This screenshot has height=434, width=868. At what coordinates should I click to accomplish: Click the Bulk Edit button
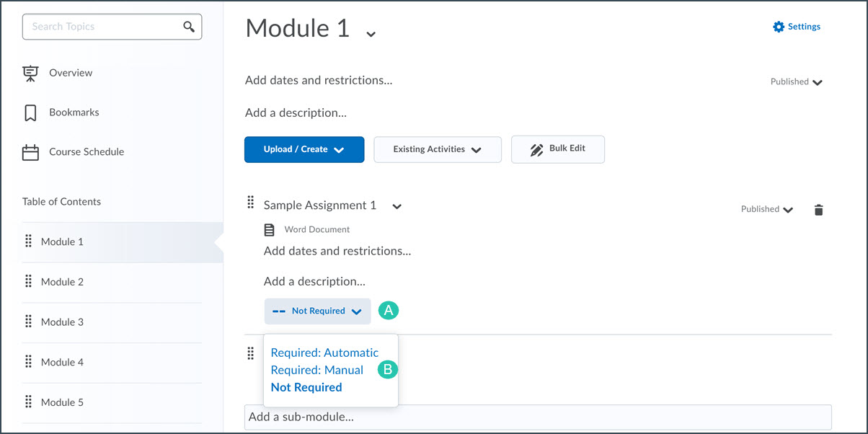pos(558,149)
